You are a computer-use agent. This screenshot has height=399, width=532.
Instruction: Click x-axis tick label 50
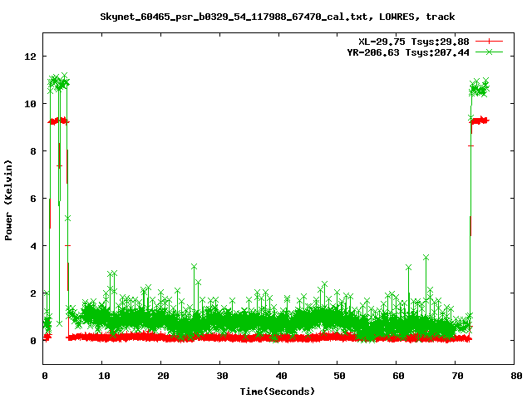pos(340,376)
